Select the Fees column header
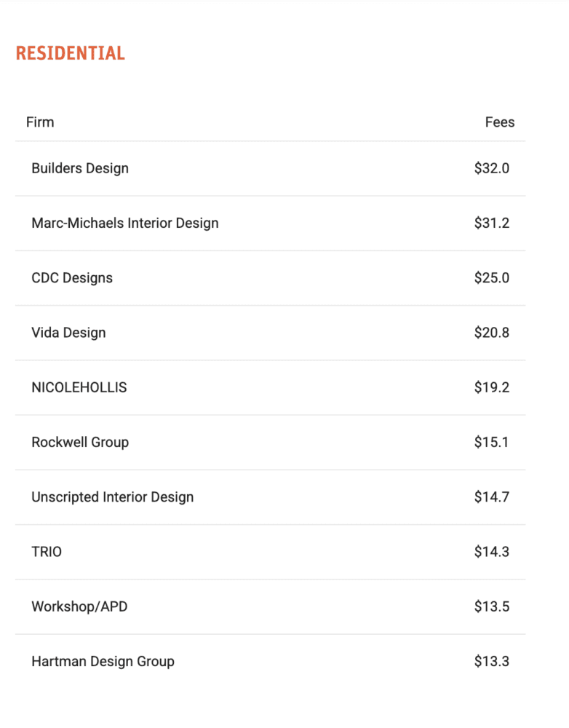This screenshot has width=569, height=728. [500, 122]
